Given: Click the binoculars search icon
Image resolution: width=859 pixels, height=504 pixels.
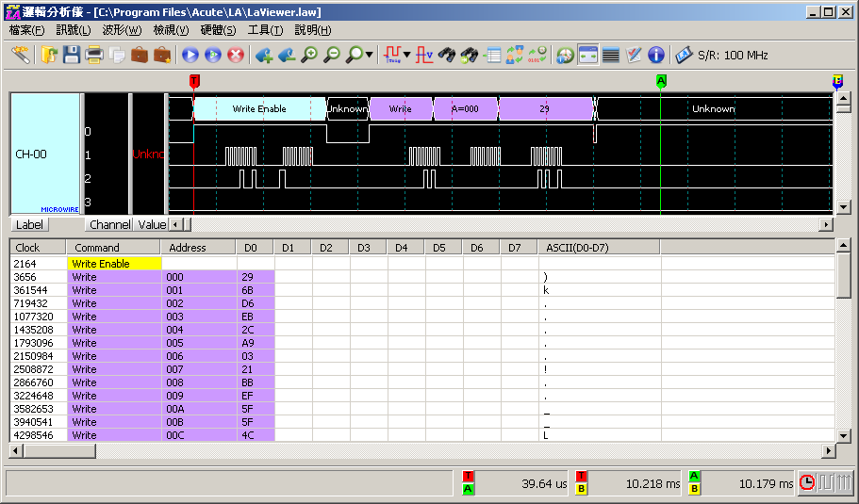Looking at the screenshot, I should coord(447,55).
